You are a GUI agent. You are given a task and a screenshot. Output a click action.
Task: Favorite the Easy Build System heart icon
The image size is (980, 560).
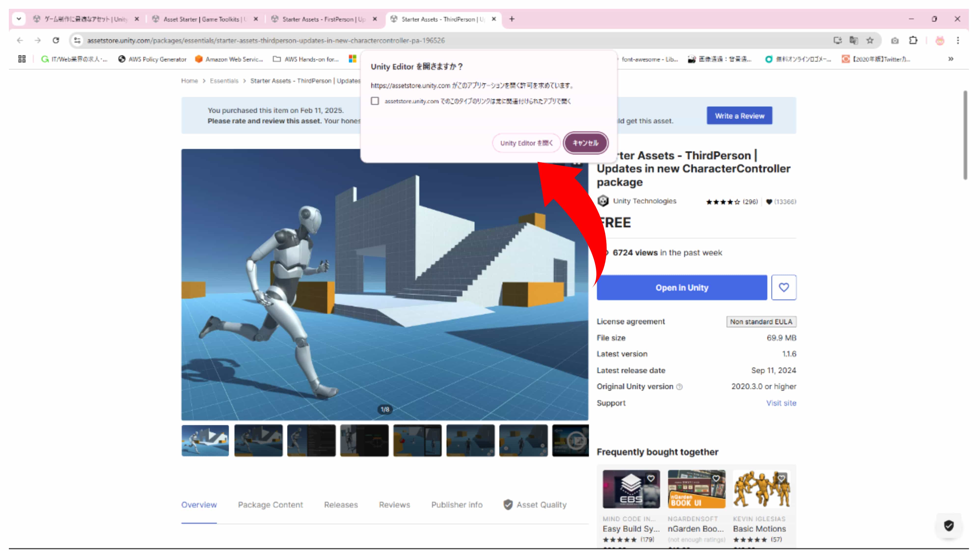pos(651,478)
